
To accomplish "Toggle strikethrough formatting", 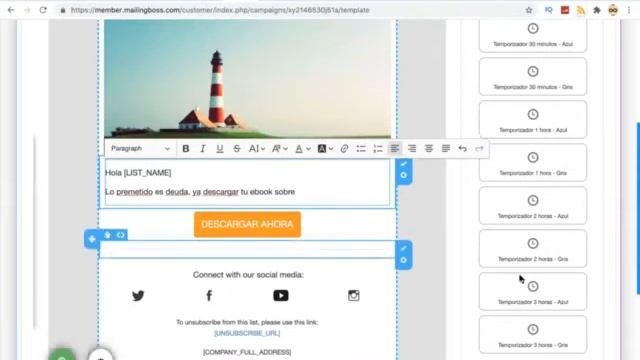I will [x=237, y=149].
